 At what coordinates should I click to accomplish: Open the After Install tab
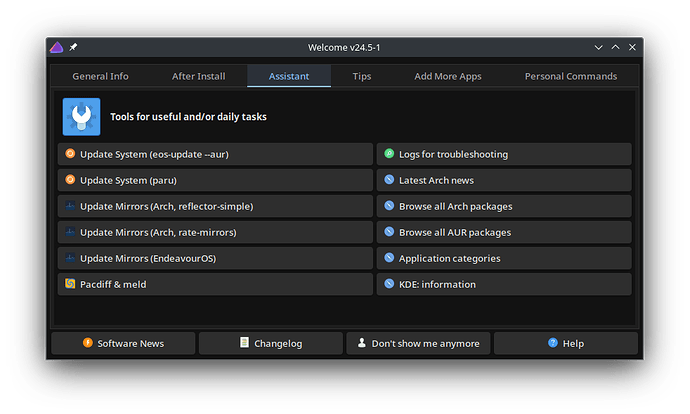(198, 76)
